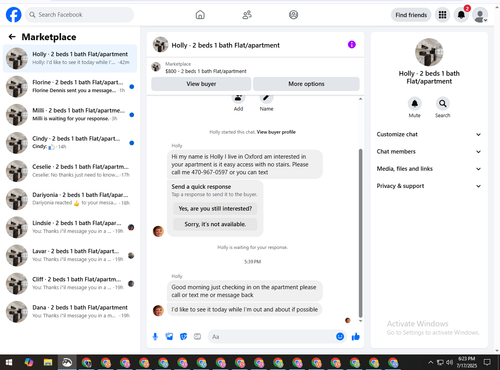
Task: Click the Facebook logo icon
Action: [14, 15]
